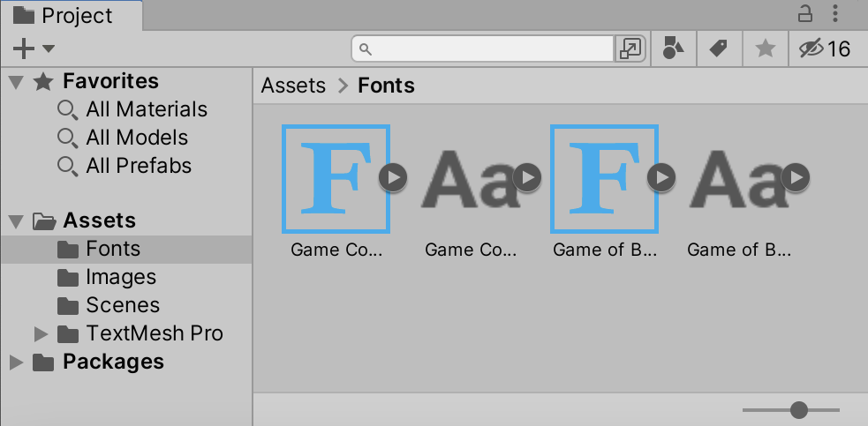Open the Scenes folder
The height and width of the screenshot is (426, 868).
click(122, 306)
